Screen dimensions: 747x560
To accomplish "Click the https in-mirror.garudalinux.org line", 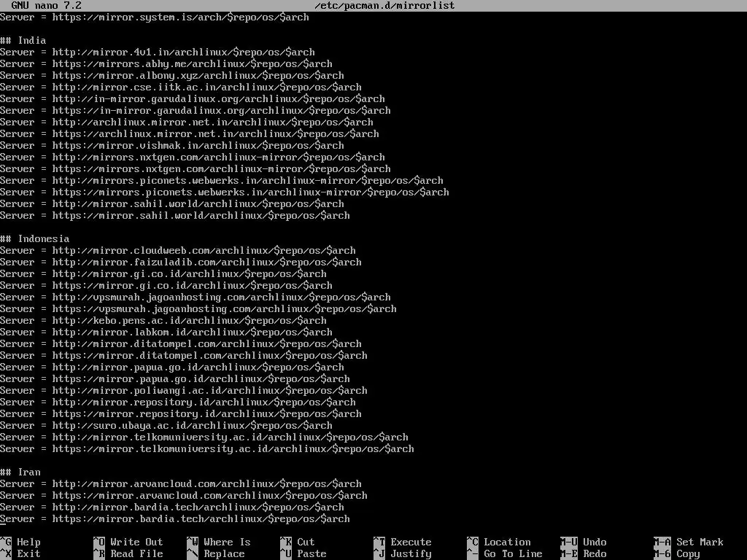I will pos(196,111).
